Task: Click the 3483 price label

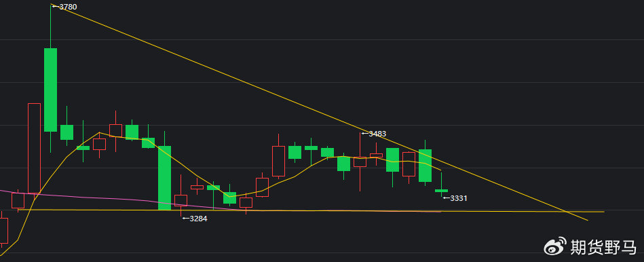Action: pos(377,134)
